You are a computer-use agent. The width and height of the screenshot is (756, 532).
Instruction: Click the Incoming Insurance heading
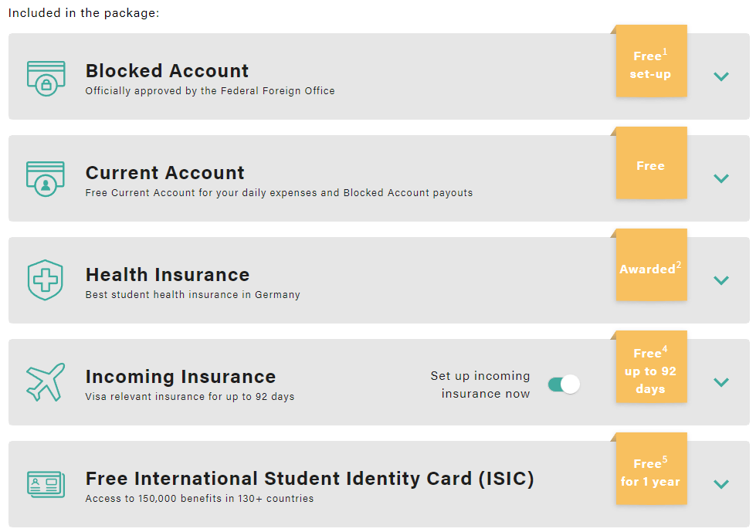point(181,377)
